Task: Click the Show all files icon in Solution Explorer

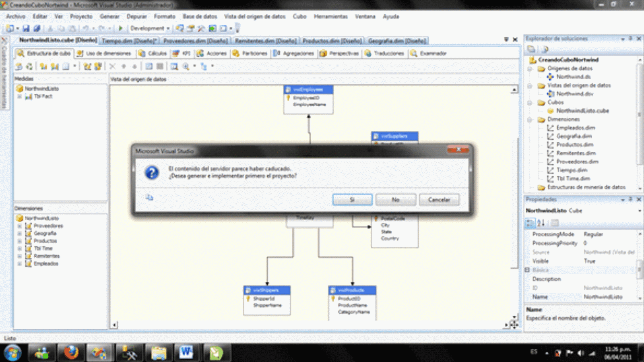Action: coord(545,49)
